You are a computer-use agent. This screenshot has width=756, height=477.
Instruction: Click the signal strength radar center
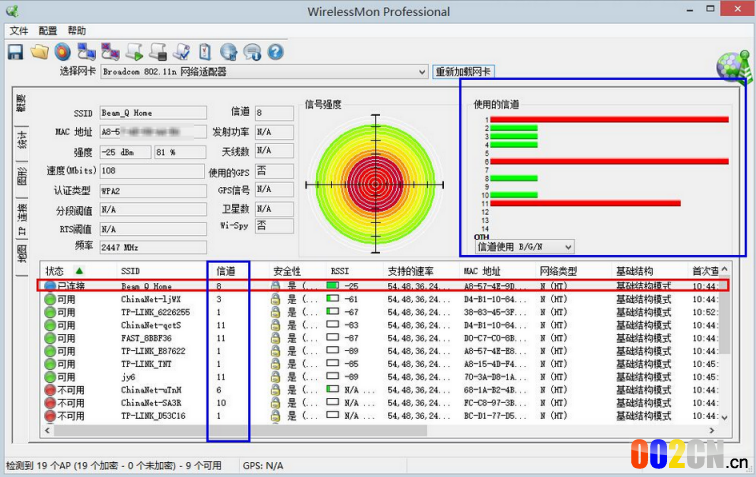(375, 184)
